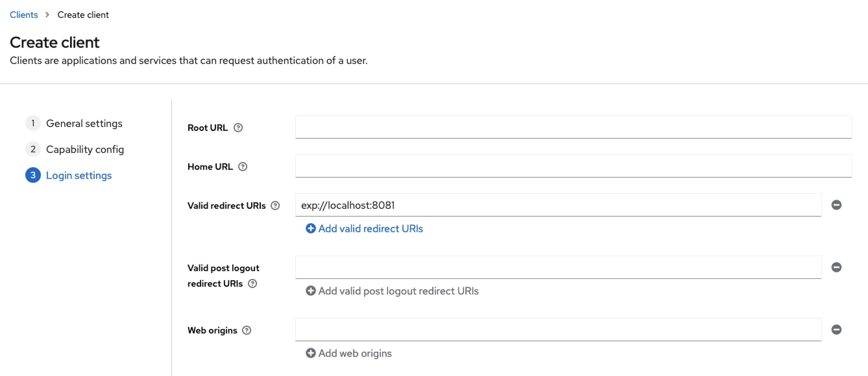Open Home URL help tooltip icon

[243, 167]
